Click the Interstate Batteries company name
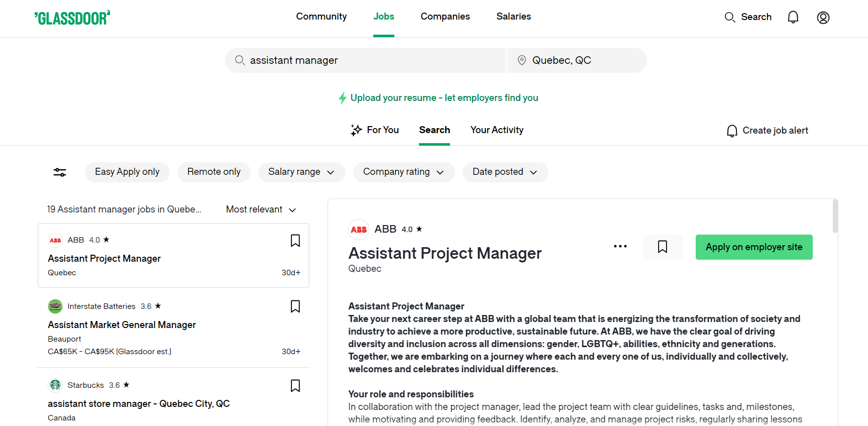The height and width of the screenshot is (426, 868). point(101,306)
